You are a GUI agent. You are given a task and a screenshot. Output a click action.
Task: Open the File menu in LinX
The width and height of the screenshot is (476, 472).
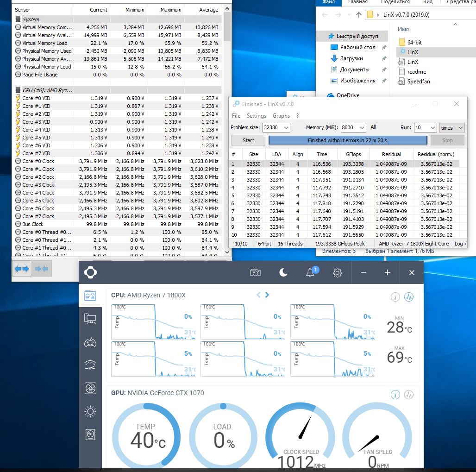[x=236, y=116]
